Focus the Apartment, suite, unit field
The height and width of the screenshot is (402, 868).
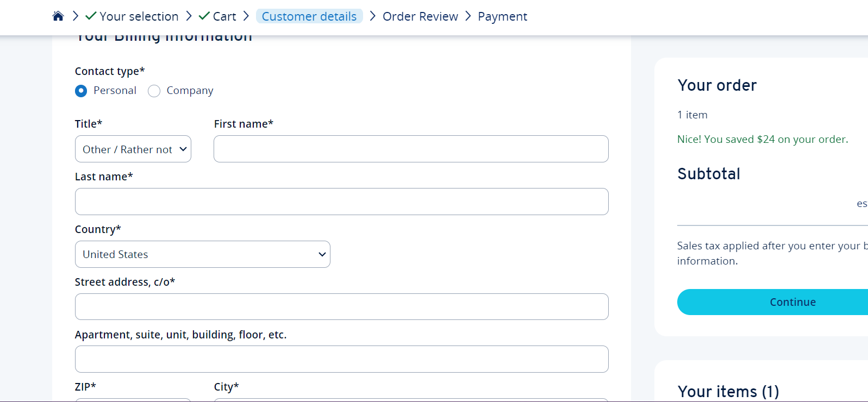(342, 359)
